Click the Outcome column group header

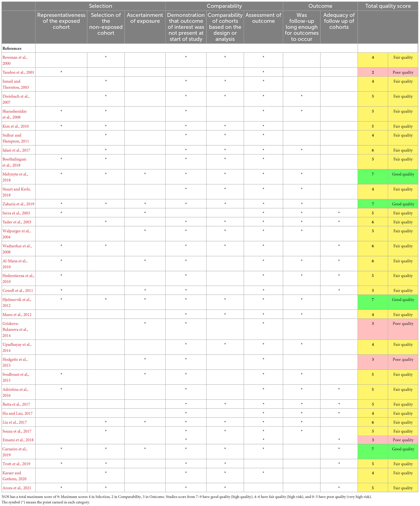click(320, 6)
